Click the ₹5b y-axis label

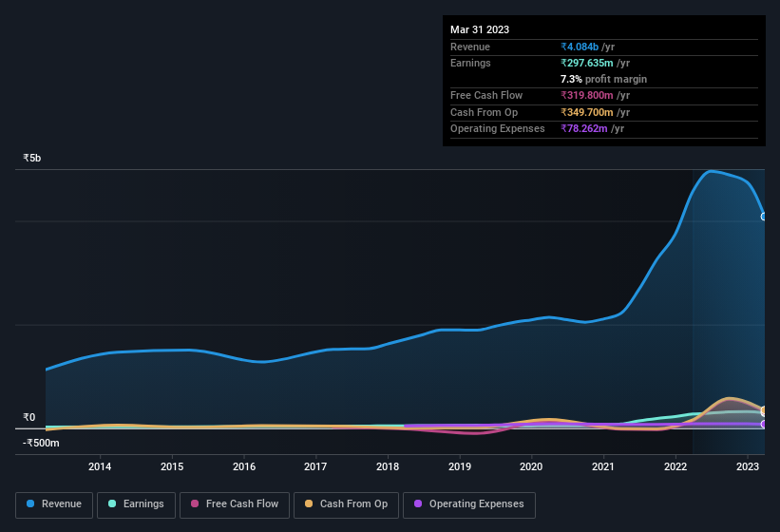(x=32, y=158)
